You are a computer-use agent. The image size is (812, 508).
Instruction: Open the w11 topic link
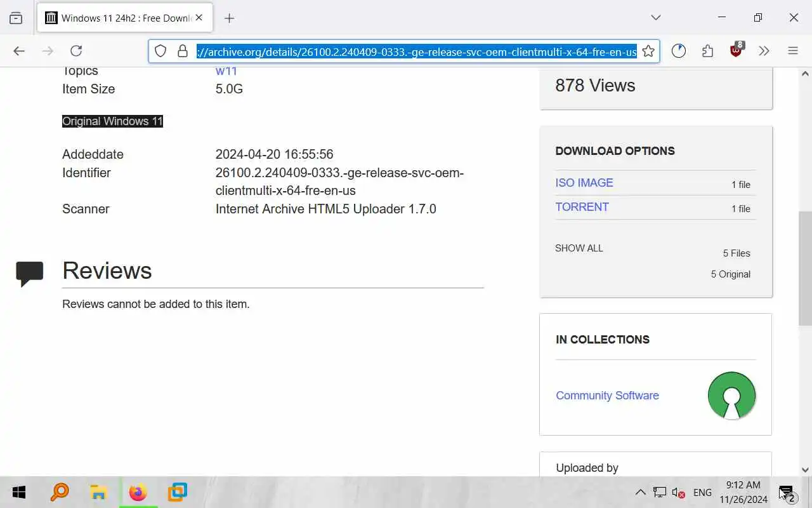226,71
